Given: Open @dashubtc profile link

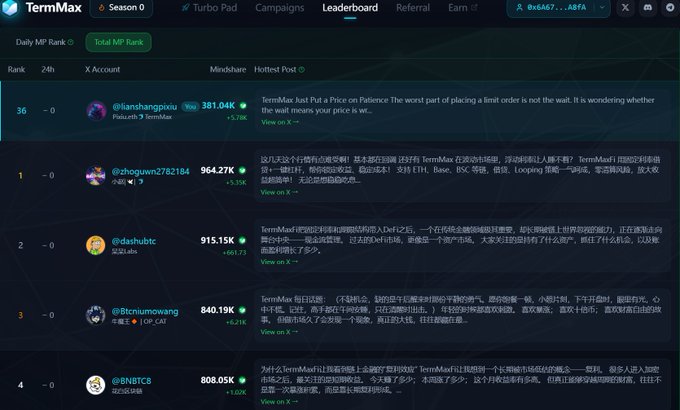Looking at the screenshot, I should point(134,241).
